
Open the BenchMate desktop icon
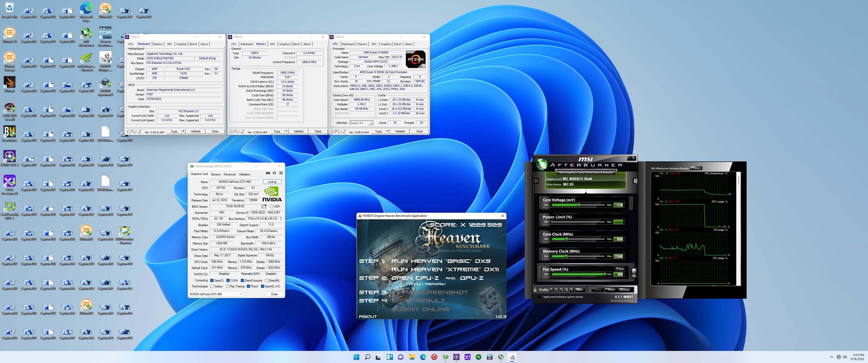pyautogui.click(x=9, y=133)
